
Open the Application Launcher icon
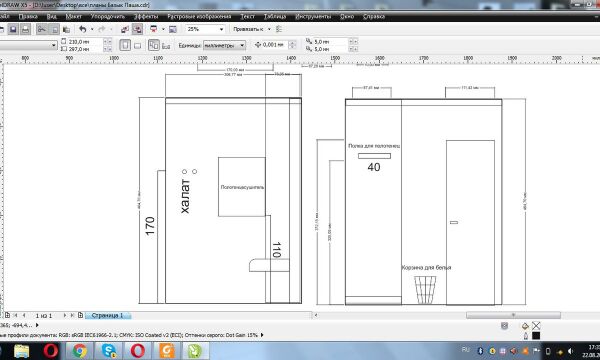154,29
